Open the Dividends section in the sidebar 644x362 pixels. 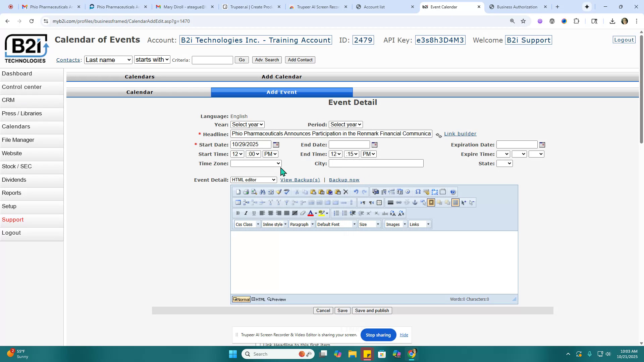pos(14,180)
